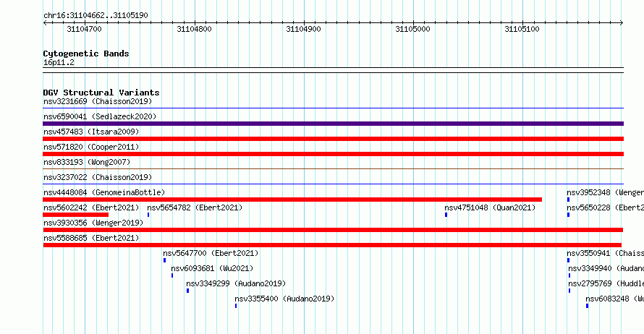Select the red nsv457483 variant bar

click(333, 139)
